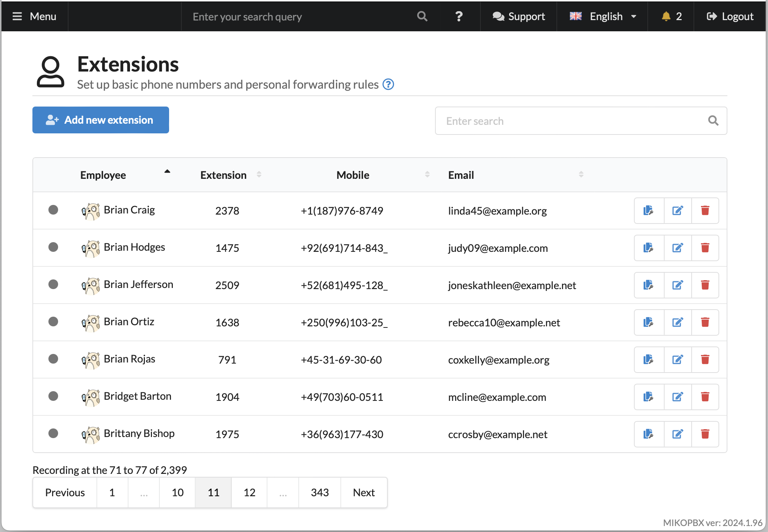768x532 pixels.
Task: Open edit icon for Bridget Barton
Action: [677, 397]
